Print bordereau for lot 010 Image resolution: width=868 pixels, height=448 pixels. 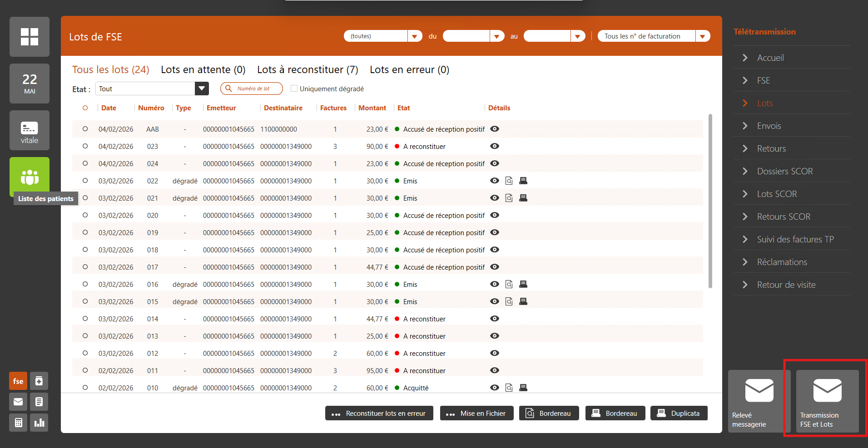tap(523, 388)
